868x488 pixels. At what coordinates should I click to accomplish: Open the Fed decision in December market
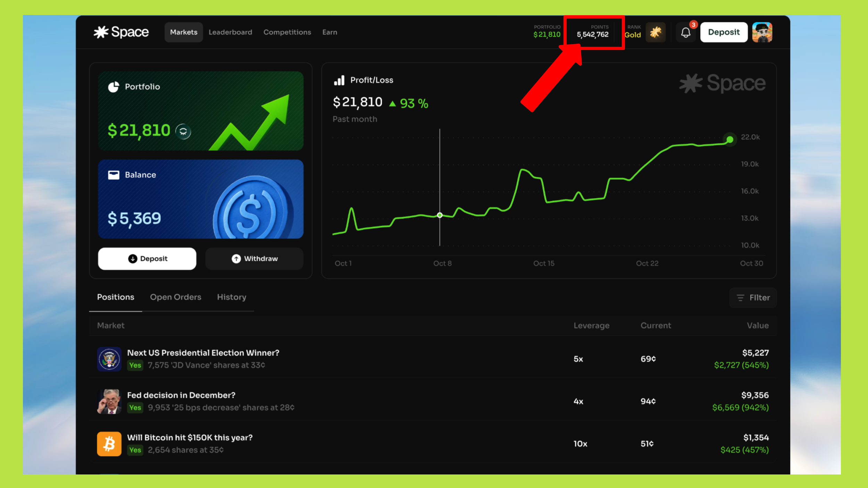pyautogui.click(x=181, y=395)
